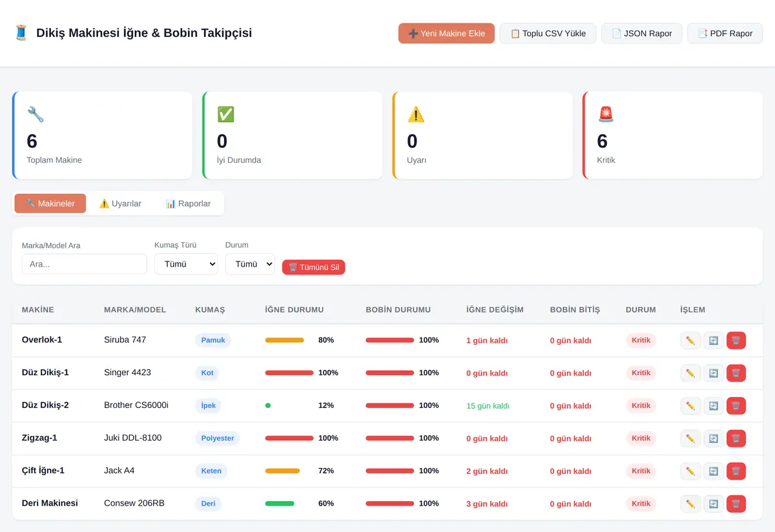The image size is (775, 532).
Task: Export using the JSON Rapor button
Action: click(x=641, y=34)
